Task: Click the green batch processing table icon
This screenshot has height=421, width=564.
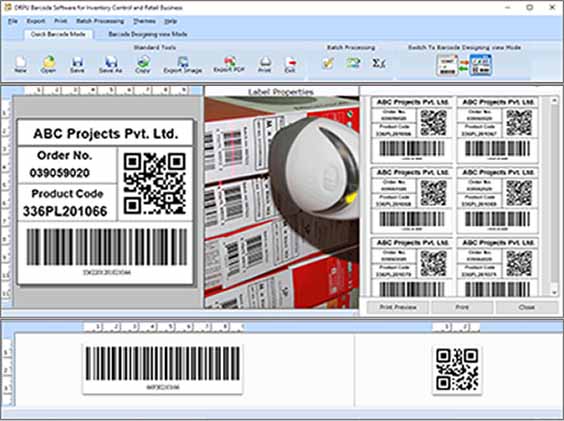Action: tap(353, 63)
